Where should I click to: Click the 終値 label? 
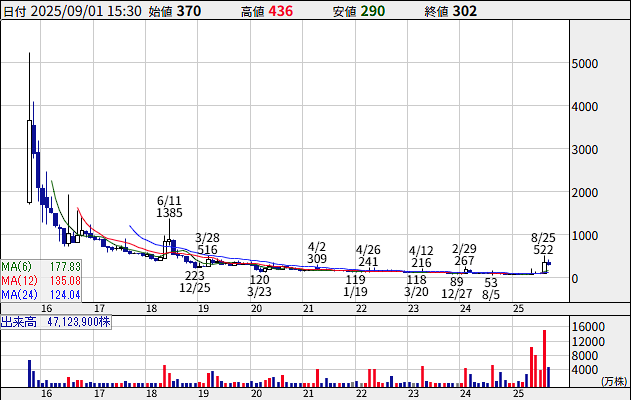(x=436, y=12)
